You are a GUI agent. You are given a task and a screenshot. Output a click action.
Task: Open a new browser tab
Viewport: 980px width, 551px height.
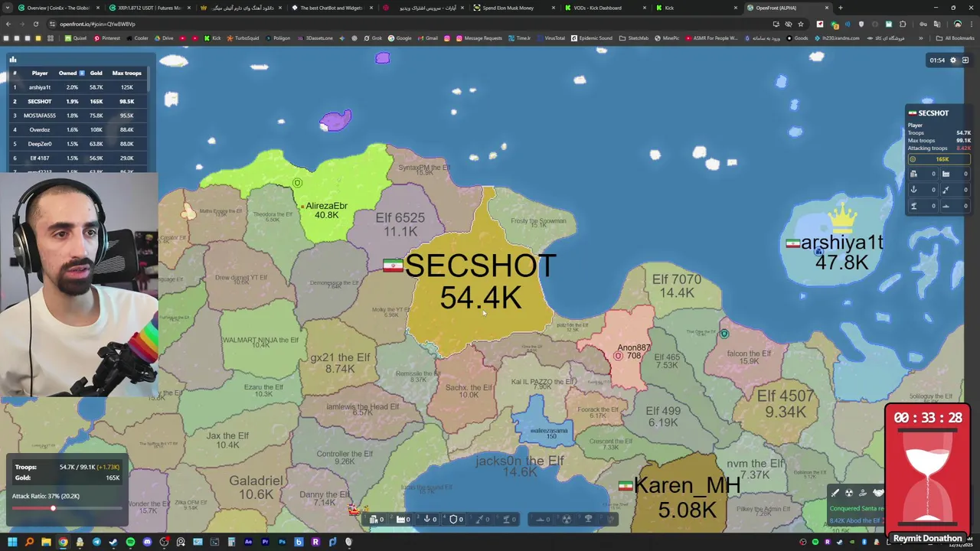[x=841, y=8]
